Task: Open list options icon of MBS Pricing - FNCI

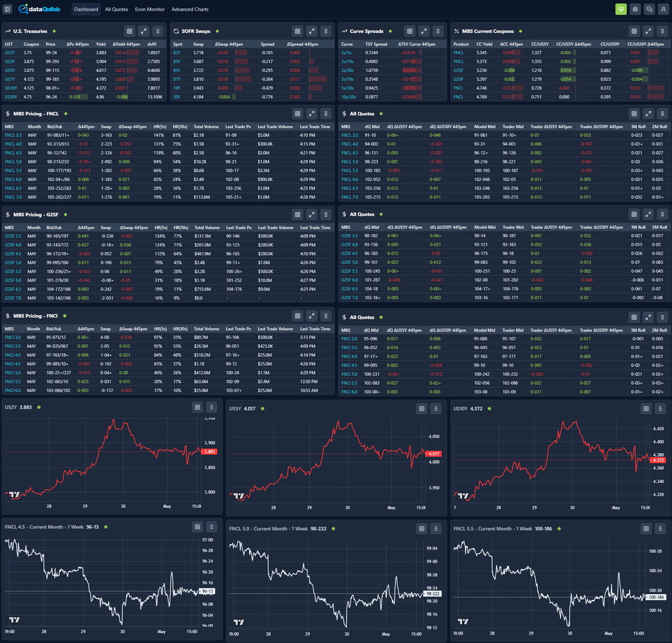Action: tap(297, 316)
